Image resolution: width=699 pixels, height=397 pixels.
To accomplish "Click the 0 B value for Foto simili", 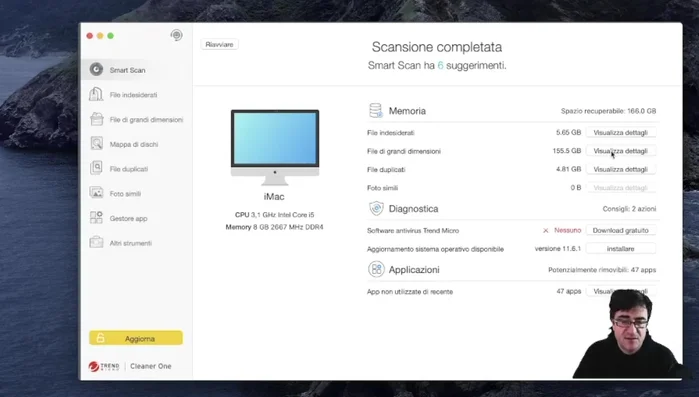I will [576, 188].
